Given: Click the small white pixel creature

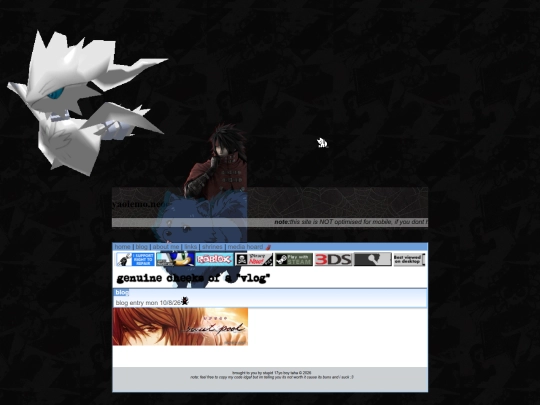Looking at the screenshot, I should point(322,143).
